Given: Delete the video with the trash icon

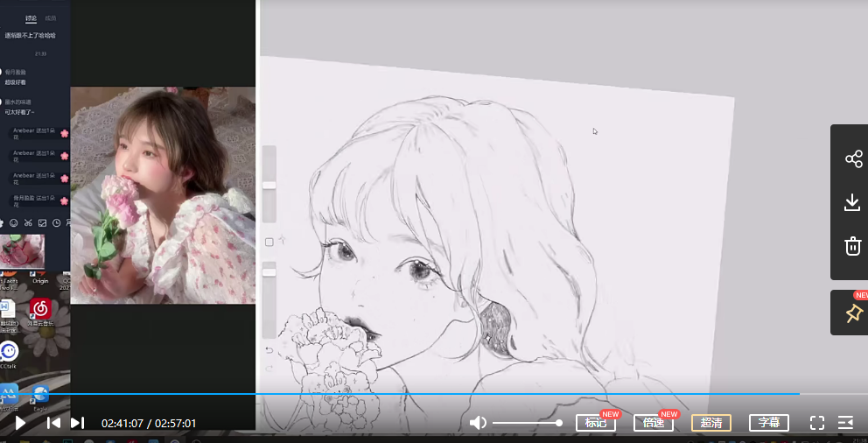Looking at the screenshot, I should pyautogui.click(x=853, y=246).
